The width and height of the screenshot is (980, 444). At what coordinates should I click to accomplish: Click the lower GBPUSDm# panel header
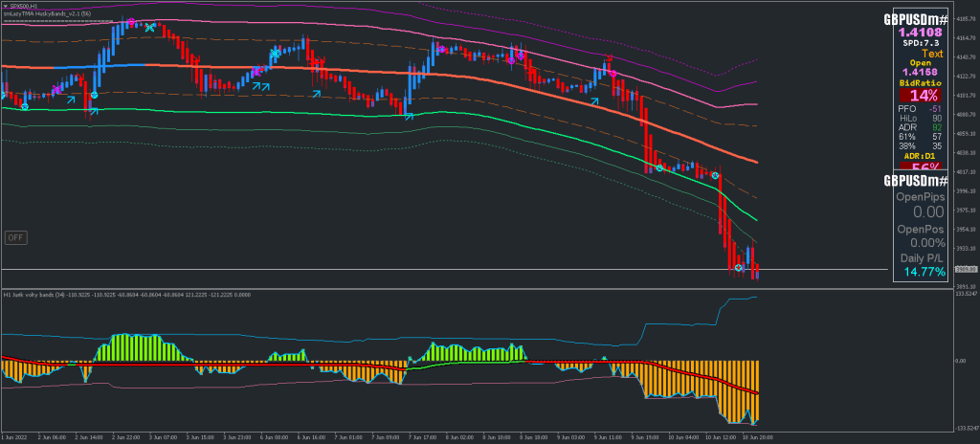click(915, 180)
